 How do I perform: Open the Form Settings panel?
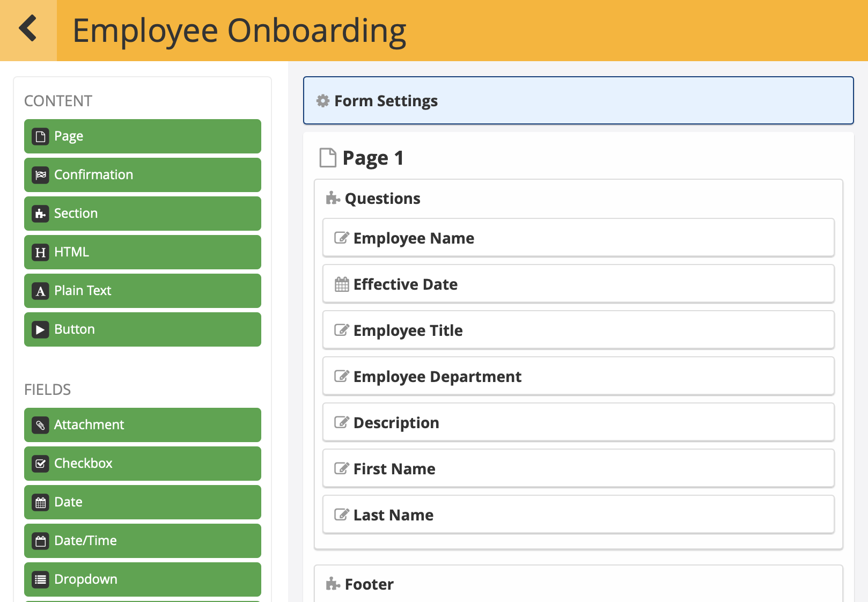[578, 100]
